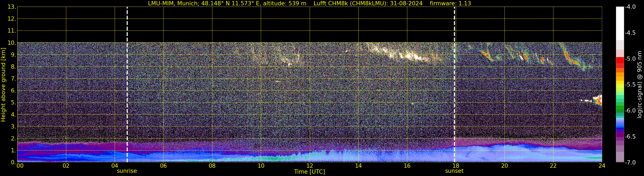
Task: Click the '06' time axis tick label
Action: tap(163, 166)
